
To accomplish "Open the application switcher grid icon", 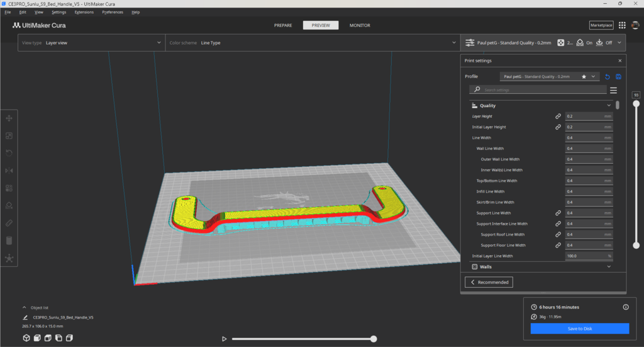I will point(622,25).
